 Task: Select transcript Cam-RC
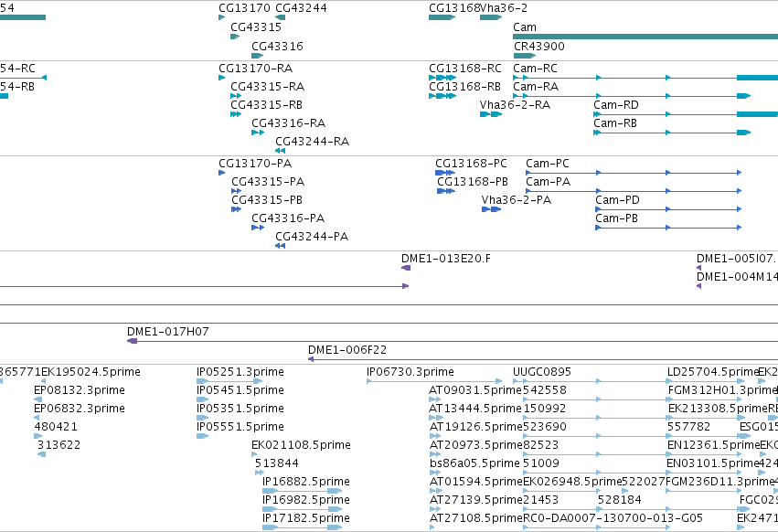536,68
